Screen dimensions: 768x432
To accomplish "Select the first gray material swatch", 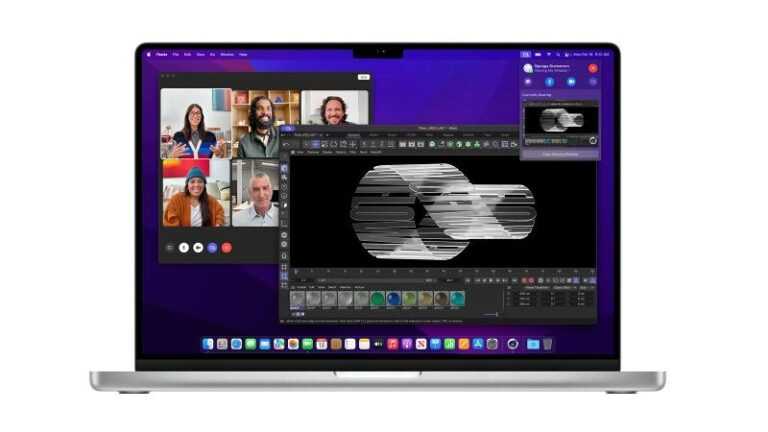I will (297, 299).
